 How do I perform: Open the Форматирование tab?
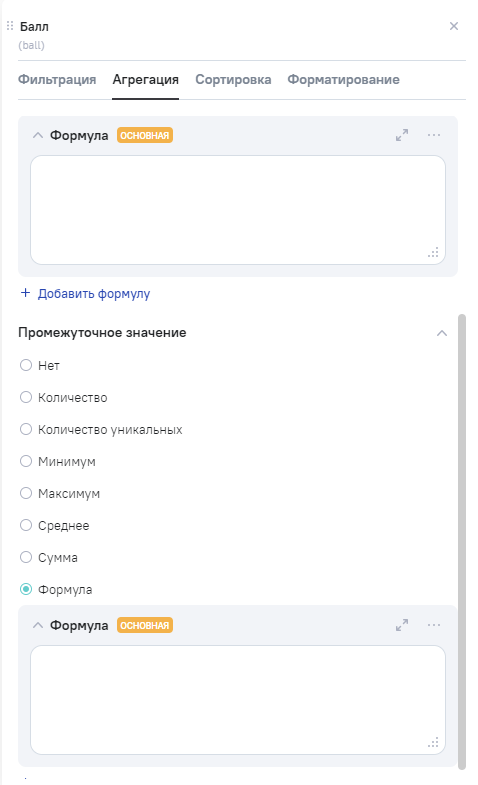pyautogui.click(x=343, y=80)
